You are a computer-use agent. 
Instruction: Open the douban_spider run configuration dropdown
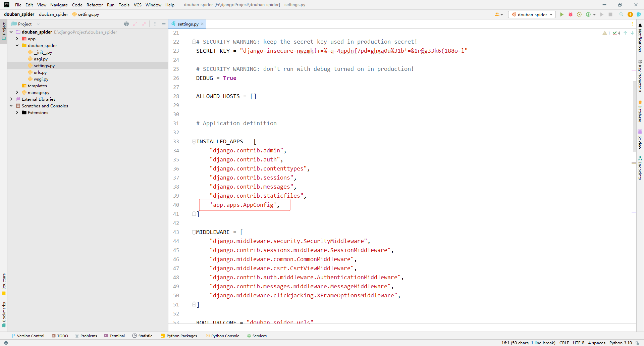point(532,14)
